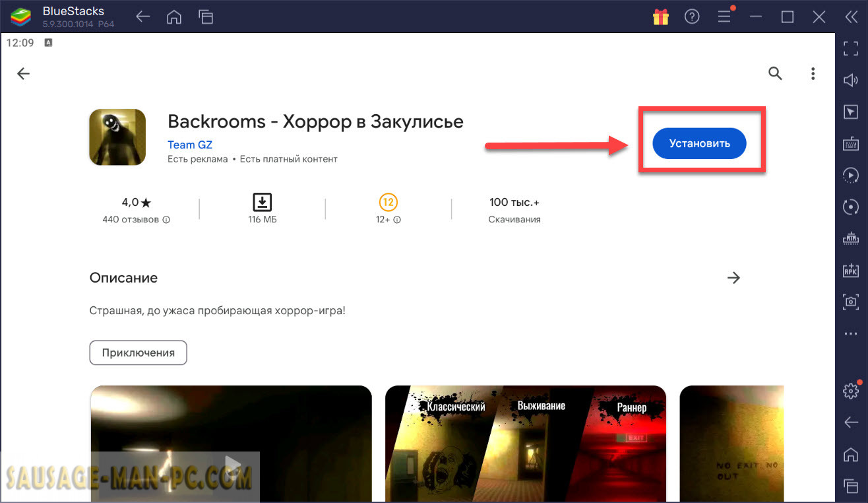Open the BlueStacks hamburger menu
The image size is (868, 503).
tap(724, 17)
